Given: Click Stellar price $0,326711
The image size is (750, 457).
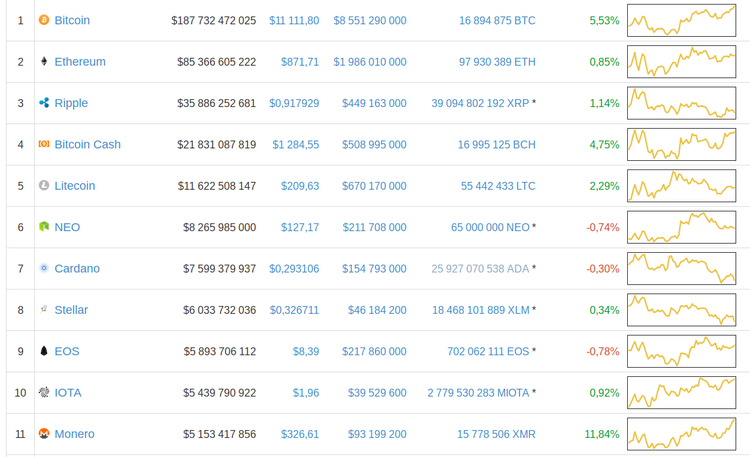Looking at the screenshot, I should [294, 310].
